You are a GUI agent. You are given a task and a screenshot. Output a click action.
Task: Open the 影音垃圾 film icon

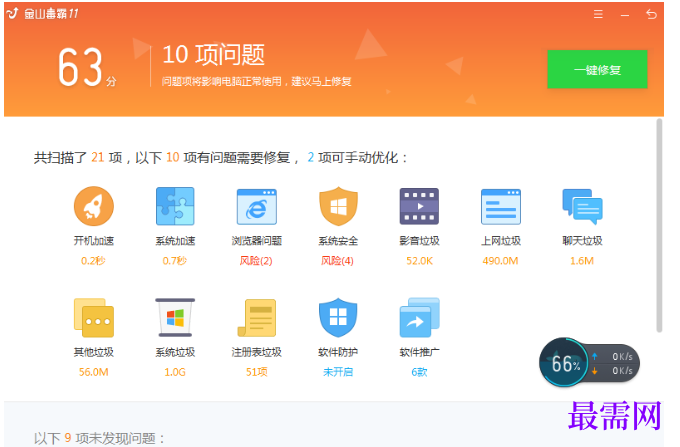[419, 206]
